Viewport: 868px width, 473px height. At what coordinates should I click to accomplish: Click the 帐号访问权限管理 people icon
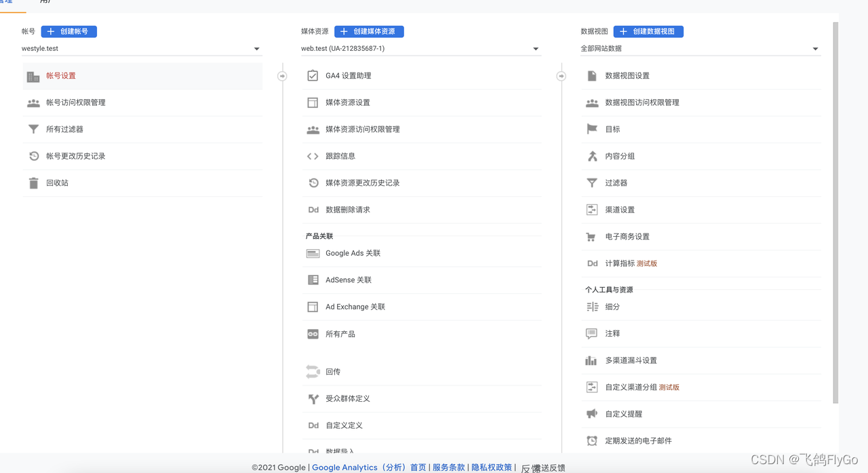tap(33, 103)
